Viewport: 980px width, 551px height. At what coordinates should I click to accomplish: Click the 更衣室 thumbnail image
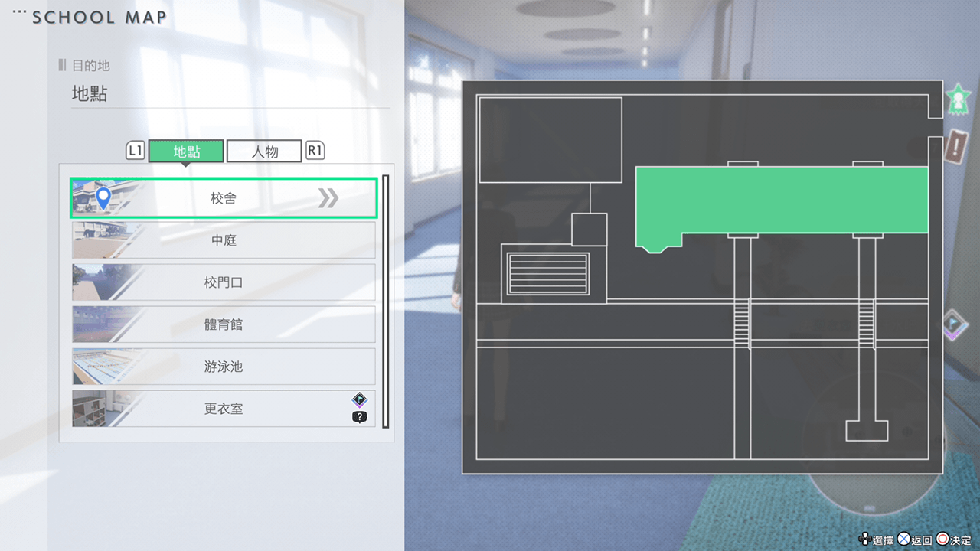(106, 409)
